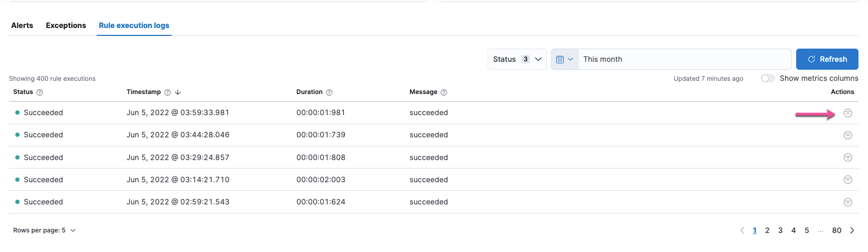This screenshot has height=252, width=868.
Task: Click filter action icon for 03:29:24.857 execution
Action: pos(847,157)
